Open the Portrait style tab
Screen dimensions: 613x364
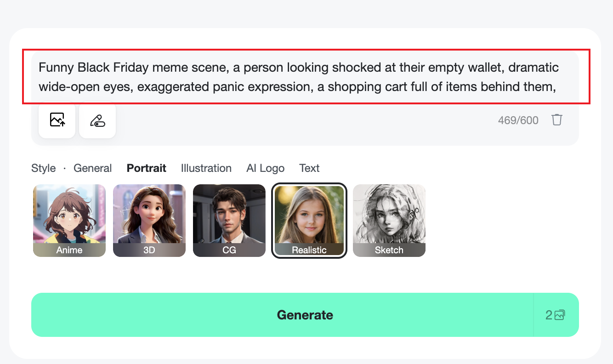pyautogui.click(x=147, y=168)
